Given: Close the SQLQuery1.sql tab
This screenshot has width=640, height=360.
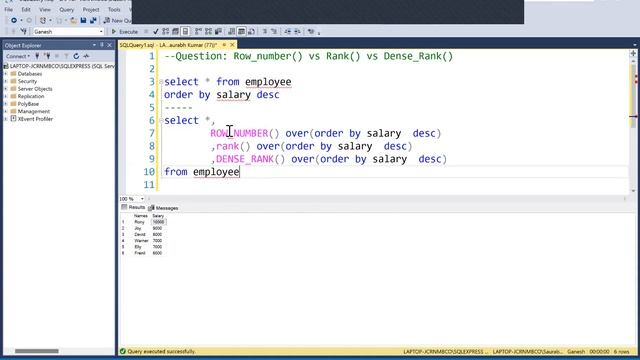Looking at the screenshot, I should point(232,44).
